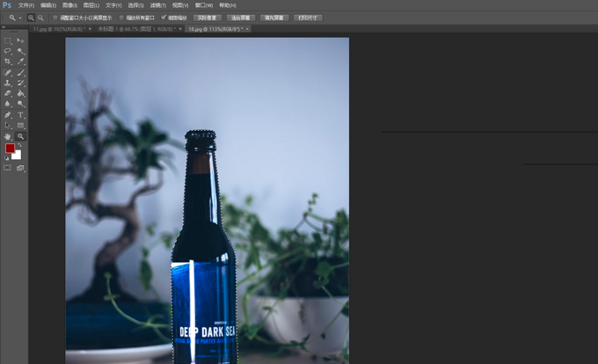This screenshot has width=598, height=364.
Task: Click the Fill Screen button
Action: (x=274, y=18)
